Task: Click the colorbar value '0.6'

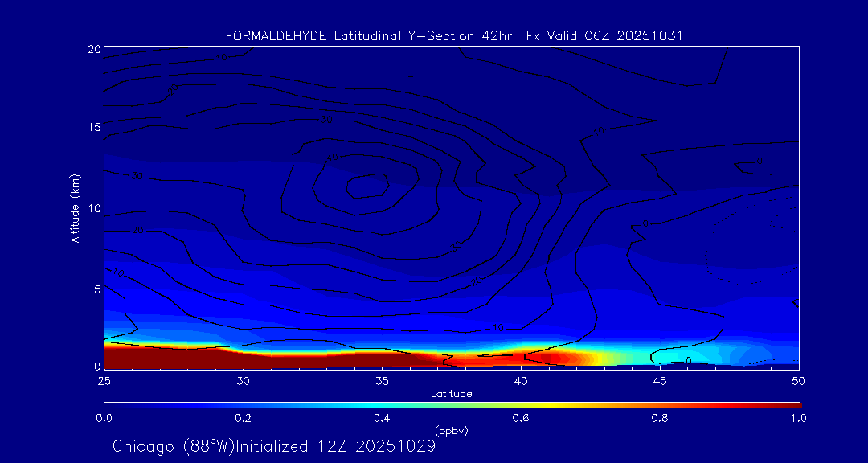Action: pyautogui.click(x=522, y=418)
